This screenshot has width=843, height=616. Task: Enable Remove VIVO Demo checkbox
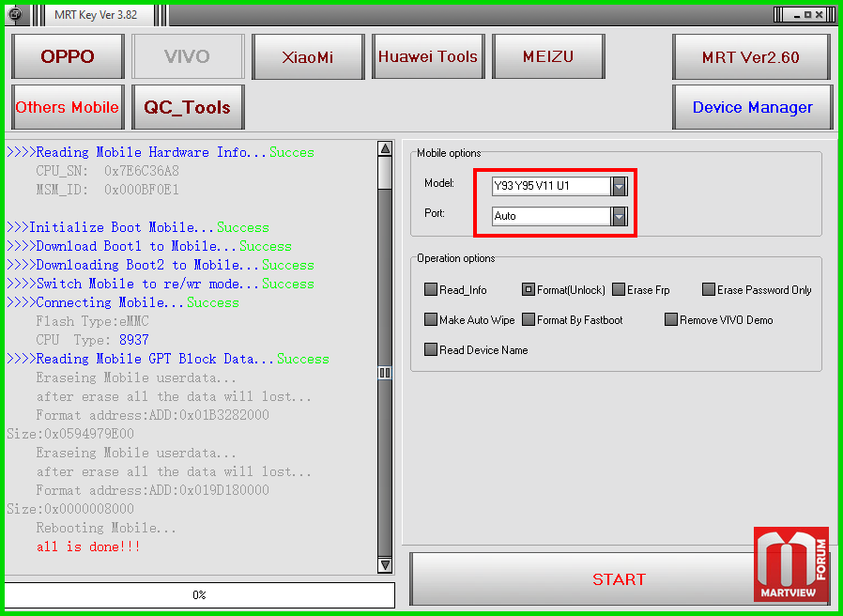tap(671, 319)
